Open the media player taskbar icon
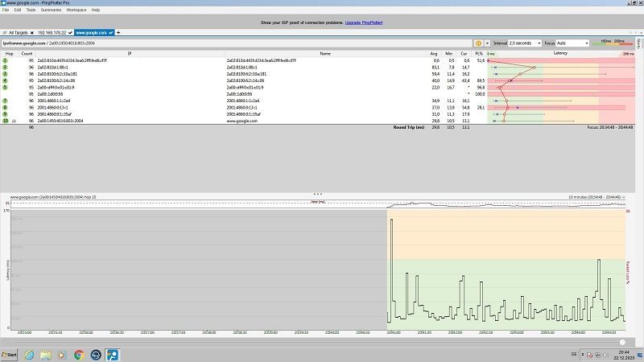 pyautogui.click(x=62, y=355)
